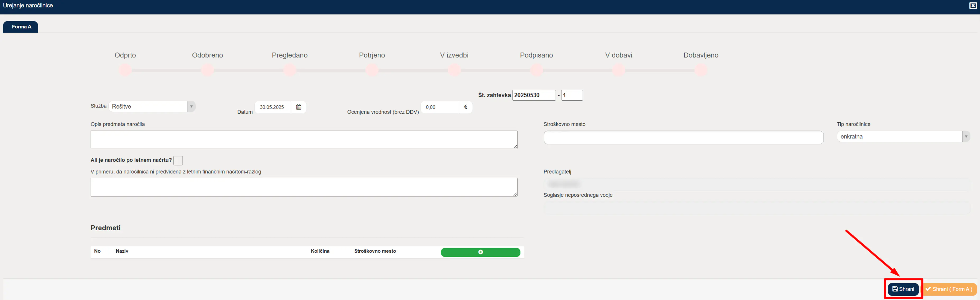Click the No column header
Image resolution: width=980 pixels, height=300 pixels.
(x=97, y=251)
